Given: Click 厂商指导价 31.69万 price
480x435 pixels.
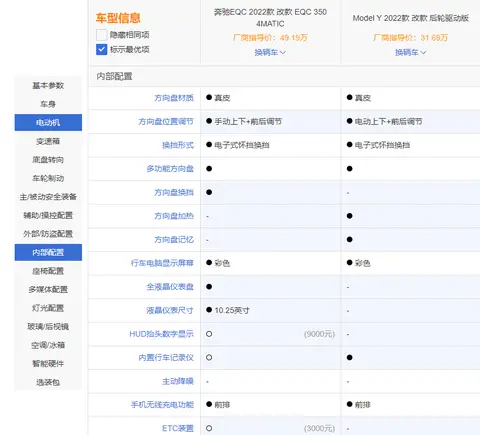Looking at the screenshot, I should point(410,38).
